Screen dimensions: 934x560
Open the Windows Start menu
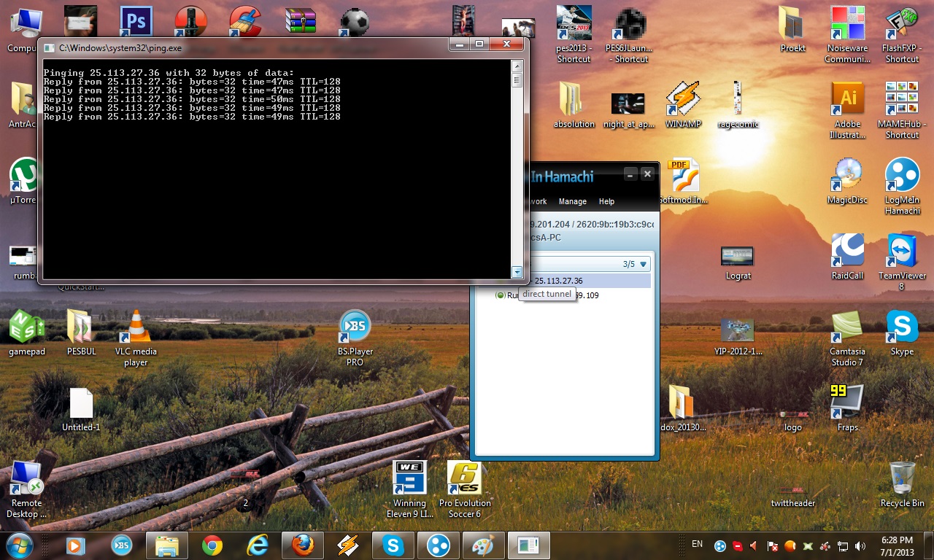pyautogui.click(x=20, y=545)
